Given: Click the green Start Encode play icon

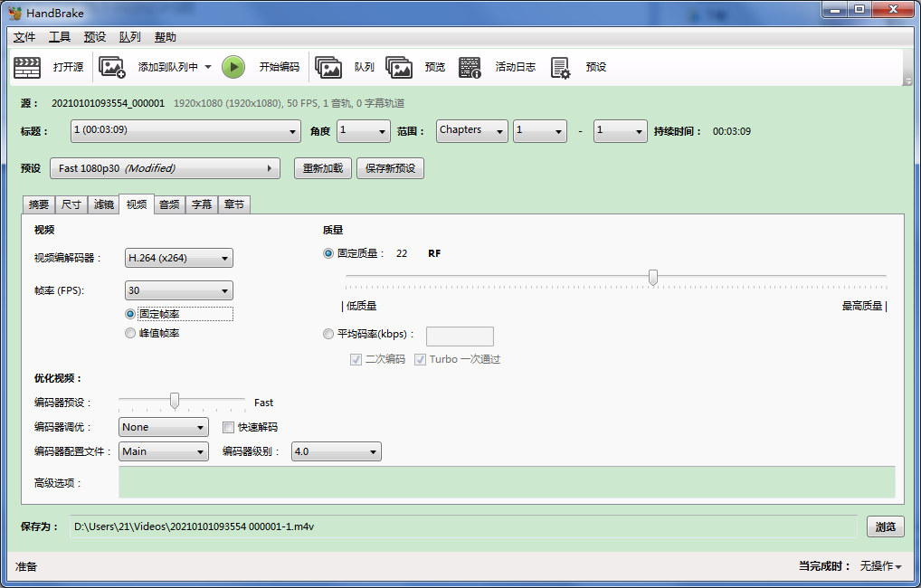Looking at the screenshot, I should tap(233, 67).
